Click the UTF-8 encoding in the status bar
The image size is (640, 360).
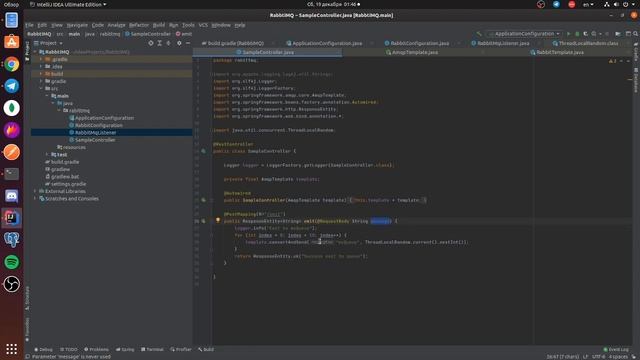click(599, 357)
